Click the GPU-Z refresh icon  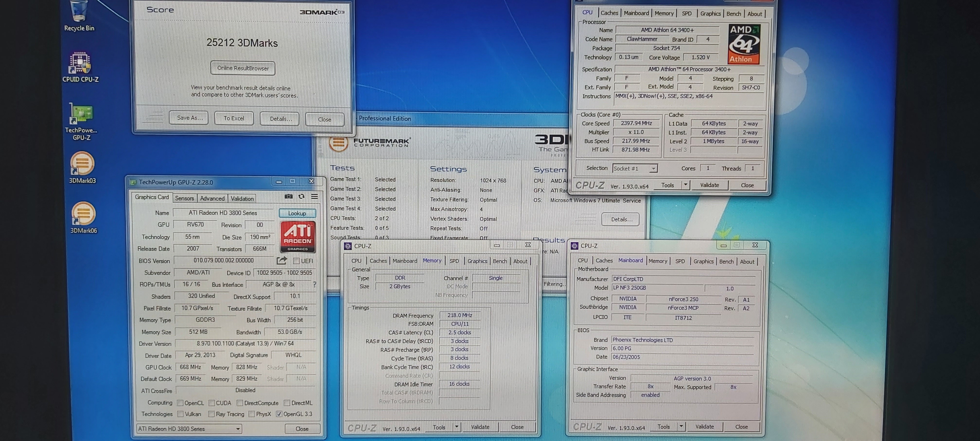[301, 196]
